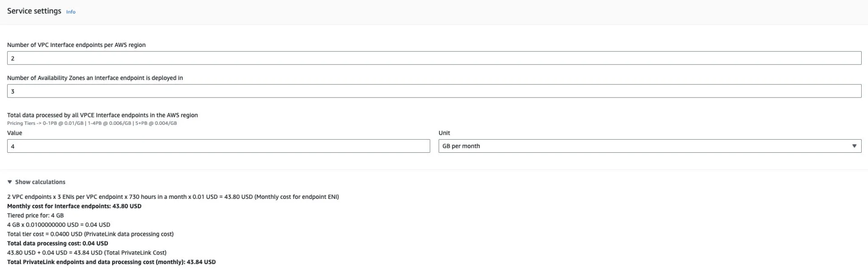The image size is (868, 278).
Task: Focus the Availability Zones number input
Action: coord(434,91)
